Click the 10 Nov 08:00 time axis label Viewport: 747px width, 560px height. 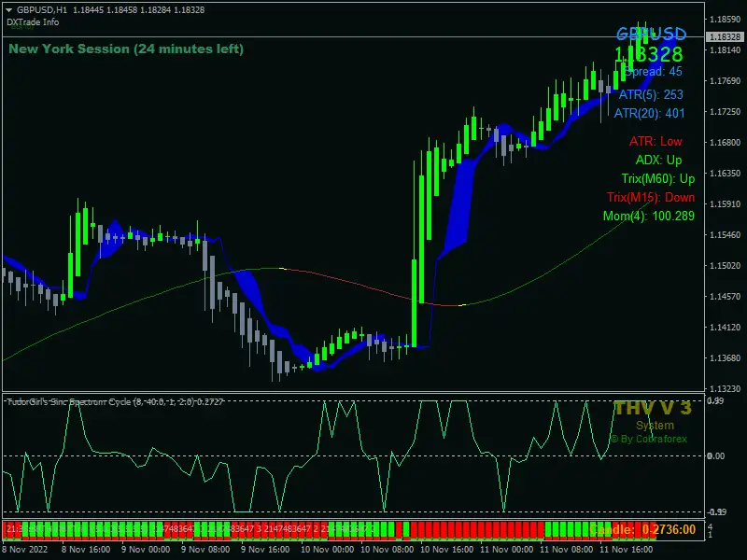click(x=387, y=550)
